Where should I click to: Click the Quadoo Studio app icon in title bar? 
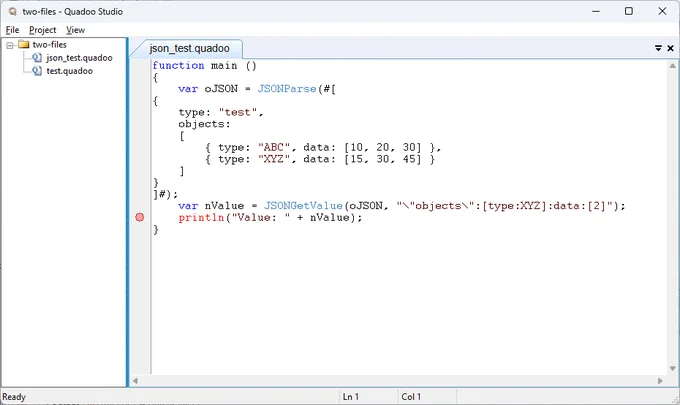(13, 11)
